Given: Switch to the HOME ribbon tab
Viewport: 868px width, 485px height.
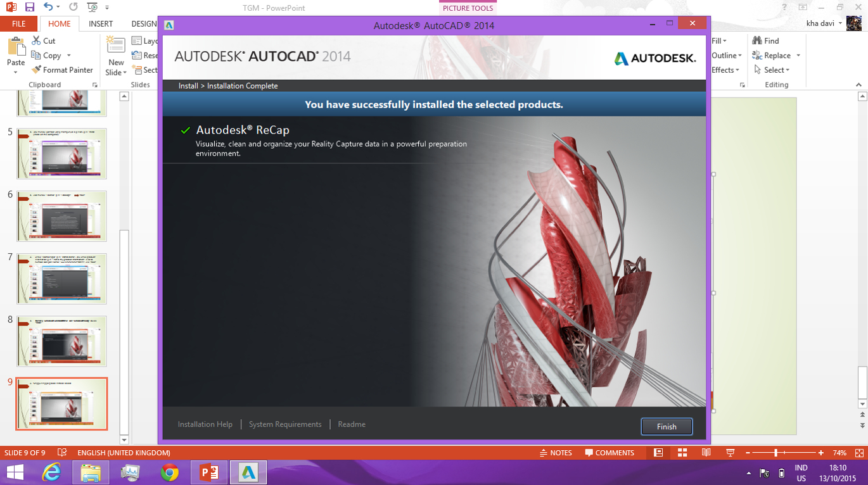Looking at the screenshot, I should click(59, 23).
